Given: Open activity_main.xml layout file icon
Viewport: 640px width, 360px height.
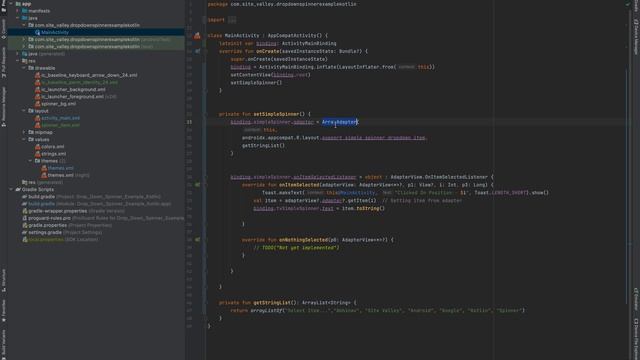Looking at the screenshot, I should point(38,118).
